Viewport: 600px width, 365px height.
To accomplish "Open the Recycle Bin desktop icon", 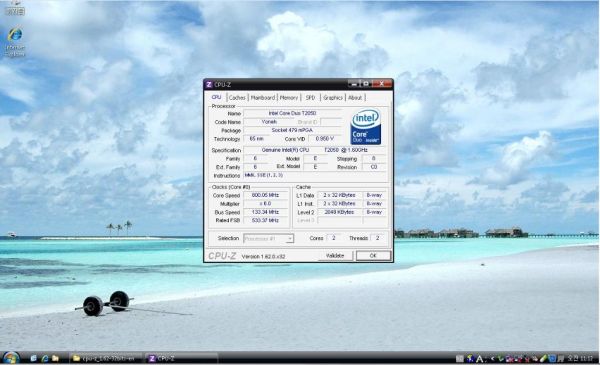I will pos(15,8).
